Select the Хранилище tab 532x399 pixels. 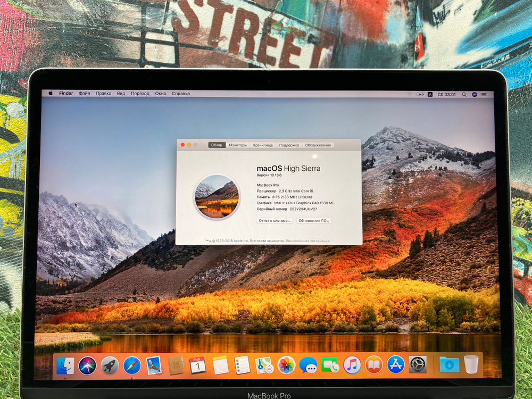tap(262, 145)
